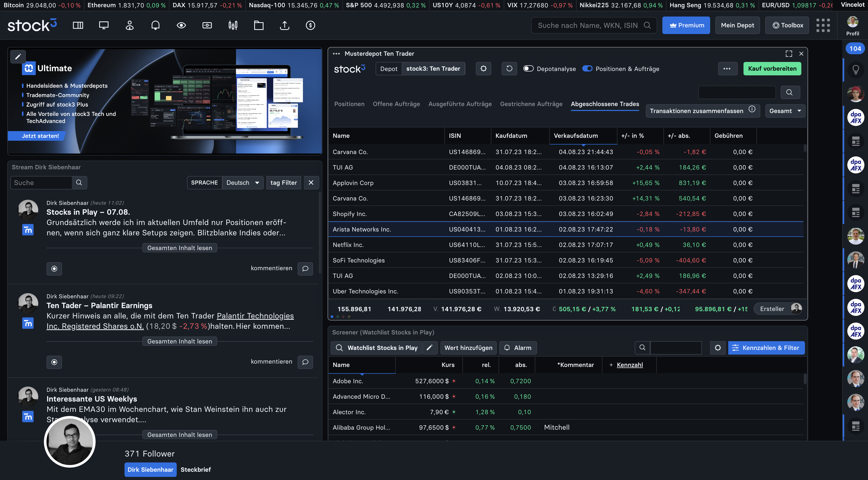
Task: Toggle follow icon under Stocks in Play post
Action: pyautogui.click(x=54, y=269)
